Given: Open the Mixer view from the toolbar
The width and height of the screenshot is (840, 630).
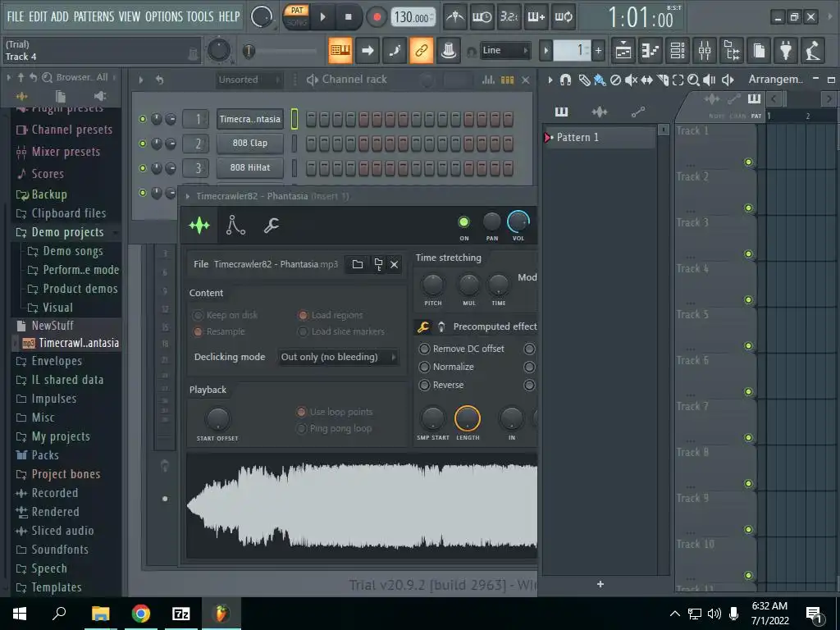Looking at the screenshot, I should [705, 51].
